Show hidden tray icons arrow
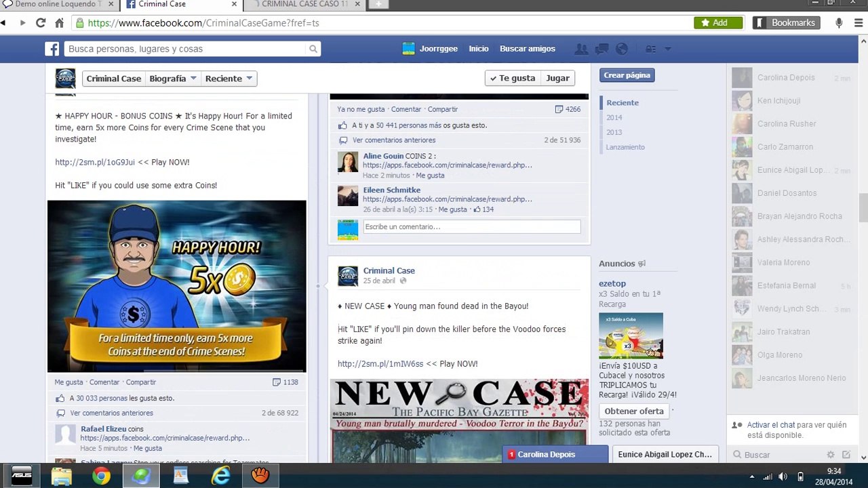The height and width of the screenshot is (488, 868). [x=751, y=476]
